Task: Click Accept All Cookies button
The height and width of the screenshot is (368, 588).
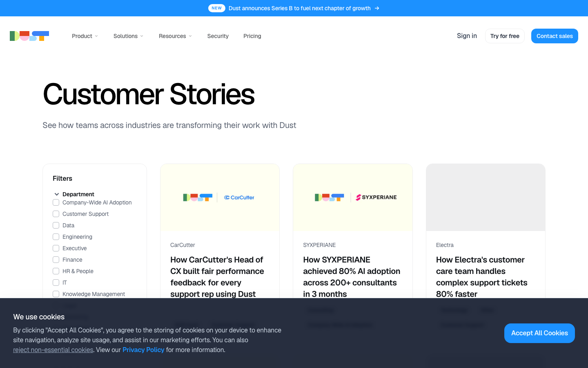Action: click(x=539, y=333)
